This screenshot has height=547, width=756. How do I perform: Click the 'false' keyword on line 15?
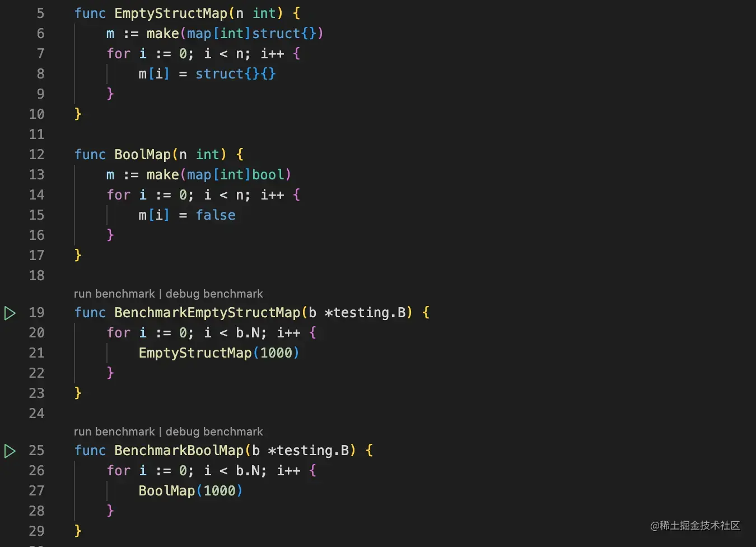216,215
